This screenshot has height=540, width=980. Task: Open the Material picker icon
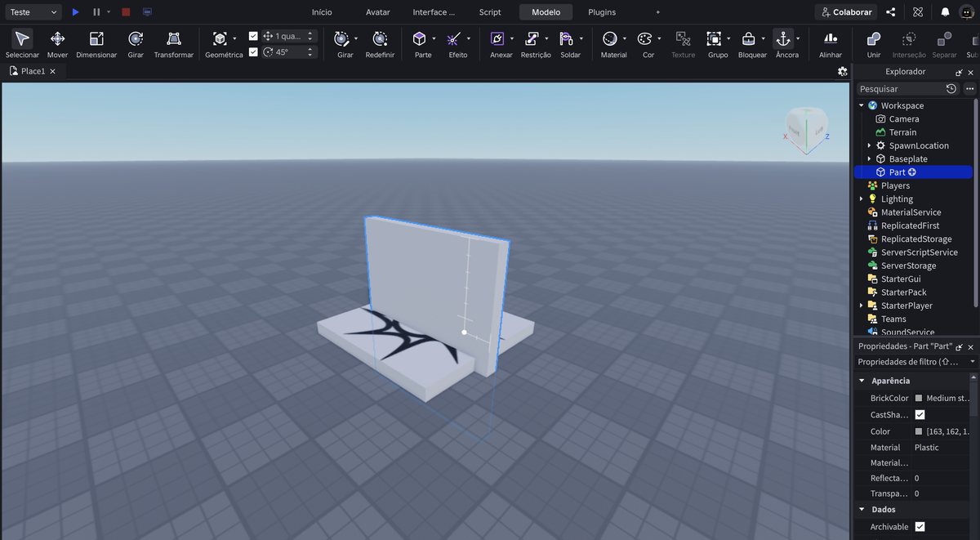(x=609, y=38)
